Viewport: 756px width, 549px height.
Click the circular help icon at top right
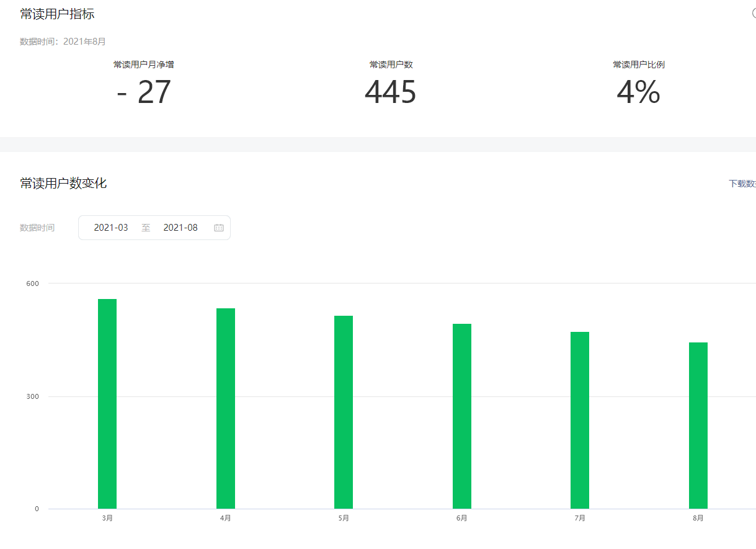pos(754,14)
